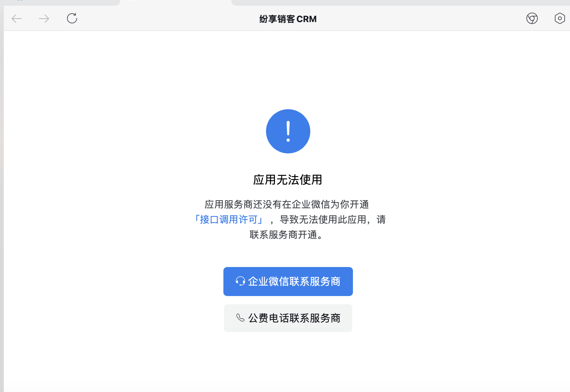Click the empty tab strip area
Image resolution: width=570 pixels, height=392 pixels.
(x=401, y=3)
